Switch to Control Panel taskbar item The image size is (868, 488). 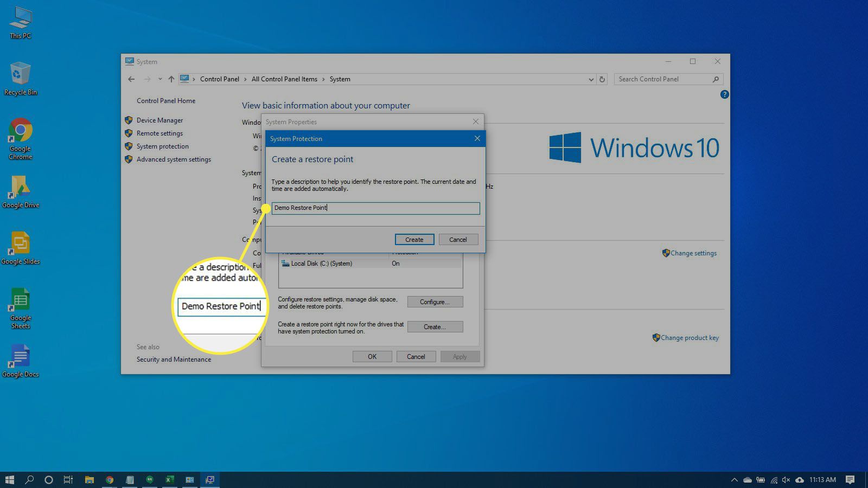coord(190,479)
